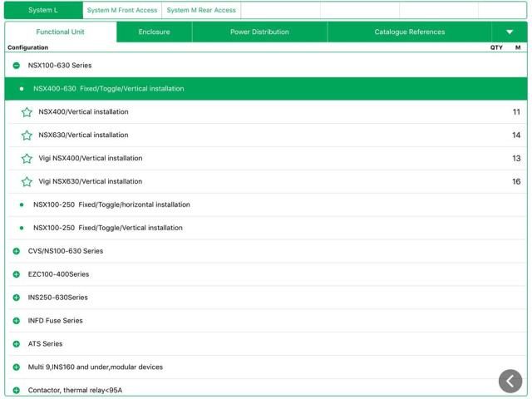Click the plus icon beside INFD Fuse Series
Viewport: 532px width, 399px height.
(x=17, y=321)
